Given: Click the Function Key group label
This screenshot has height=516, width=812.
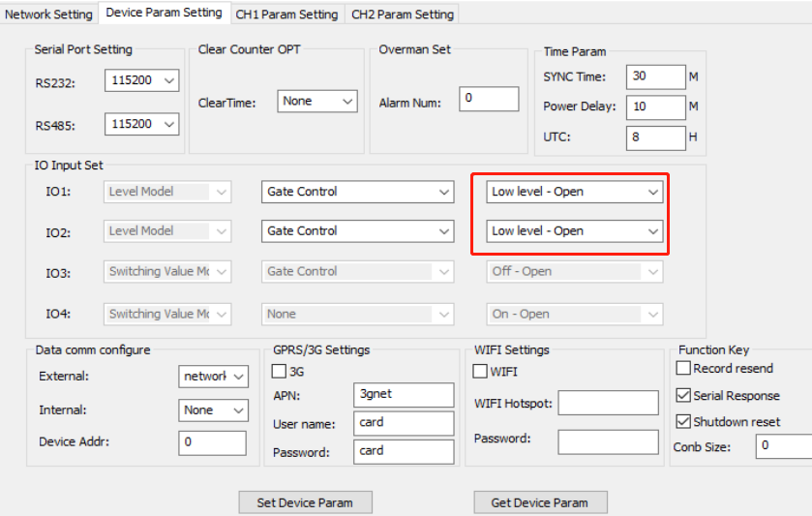Looking at the screenshot, I should tap(713, 349).
